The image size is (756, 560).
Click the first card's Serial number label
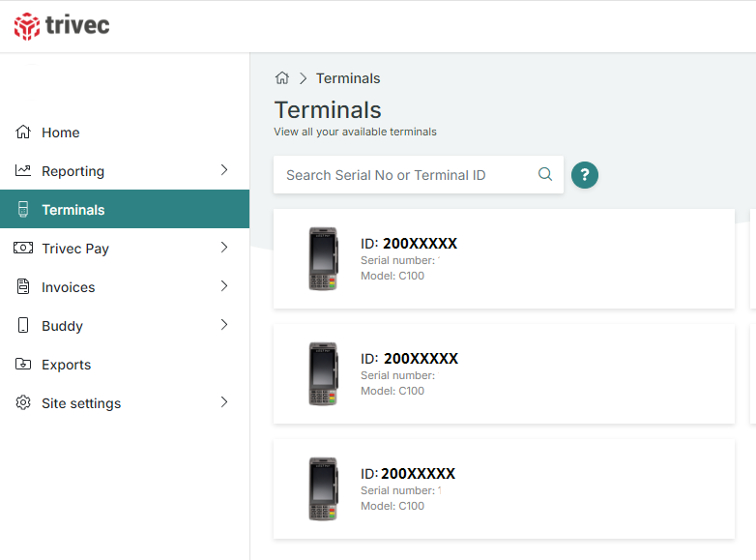point(397,260)
